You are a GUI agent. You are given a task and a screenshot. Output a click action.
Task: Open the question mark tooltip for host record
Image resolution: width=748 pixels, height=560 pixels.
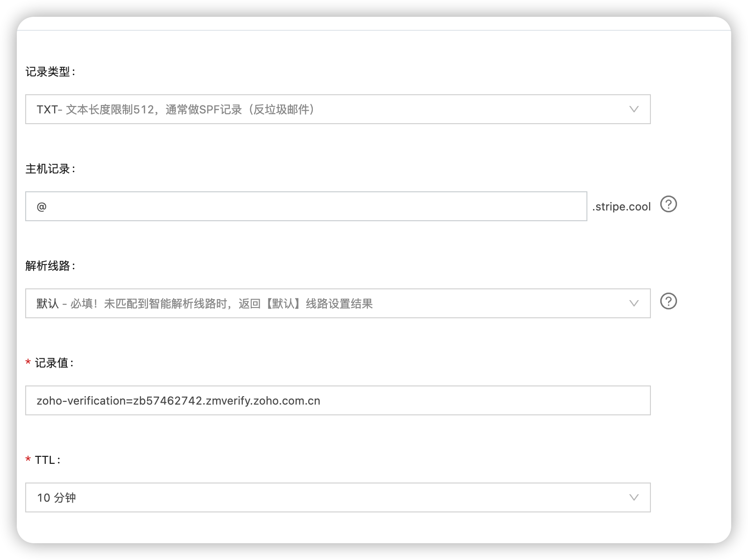[669, 204]
